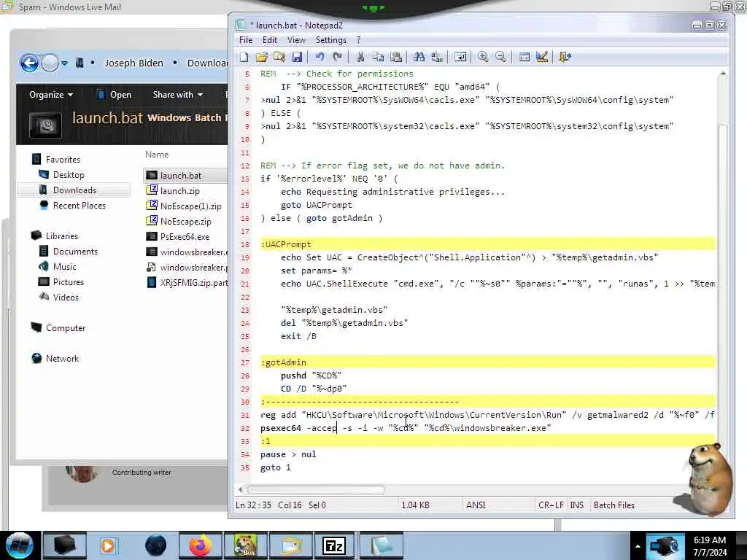
Task: Click the Open file folder icon
Action: click(262, 57)
